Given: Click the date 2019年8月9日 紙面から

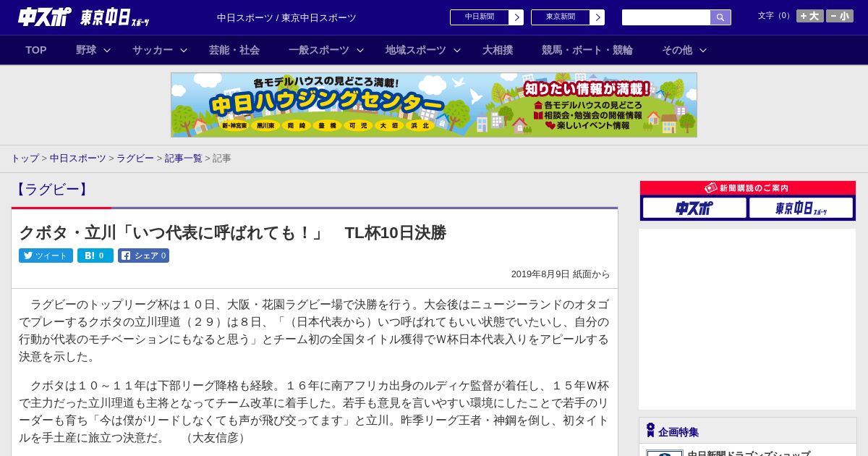Looking at the screenshot, I should (x=561, y=274).
